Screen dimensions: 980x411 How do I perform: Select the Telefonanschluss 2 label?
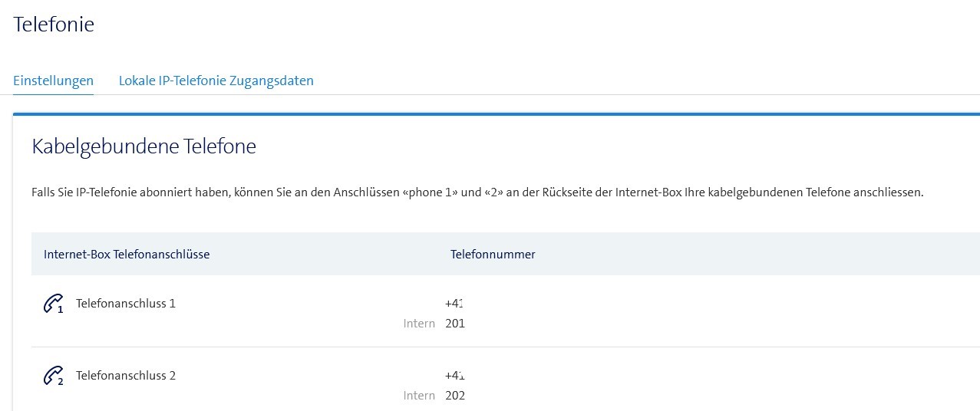pos(126,376)
